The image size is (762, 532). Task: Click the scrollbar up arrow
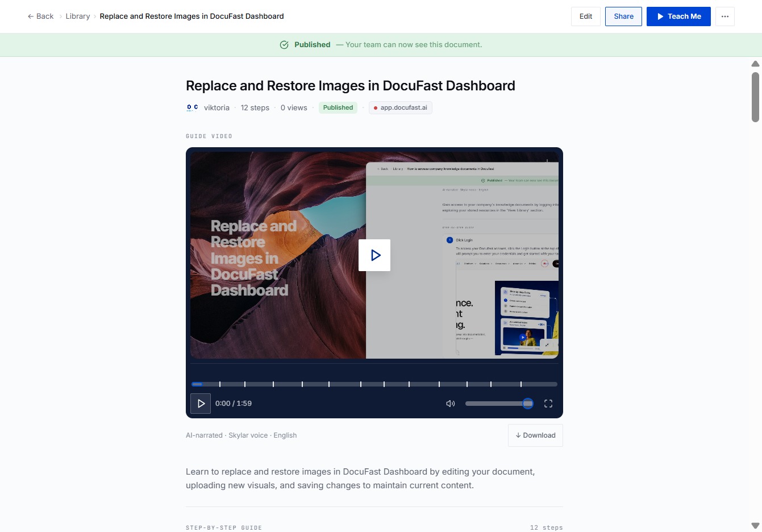[755, 64]
